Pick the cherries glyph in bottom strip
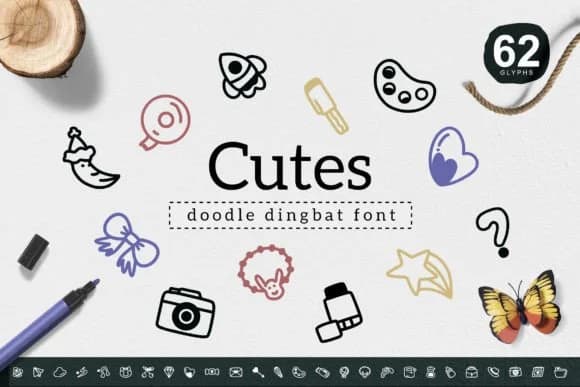 pos(148,373)
